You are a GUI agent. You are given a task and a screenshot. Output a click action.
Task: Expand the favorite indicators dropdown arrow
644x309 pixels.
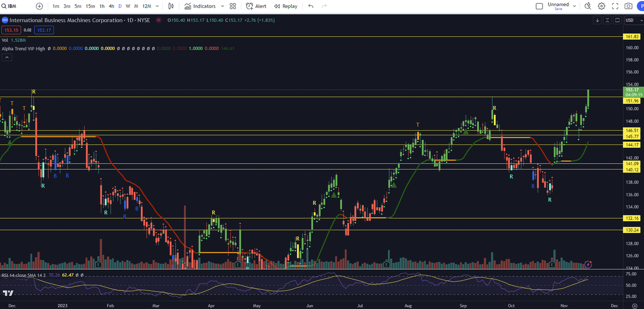click(222, 6)
